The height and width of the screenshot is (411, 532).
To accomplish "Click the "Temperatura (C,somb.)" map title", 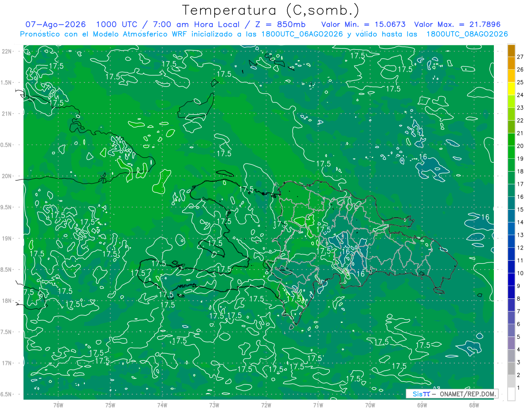I will 271,11.
